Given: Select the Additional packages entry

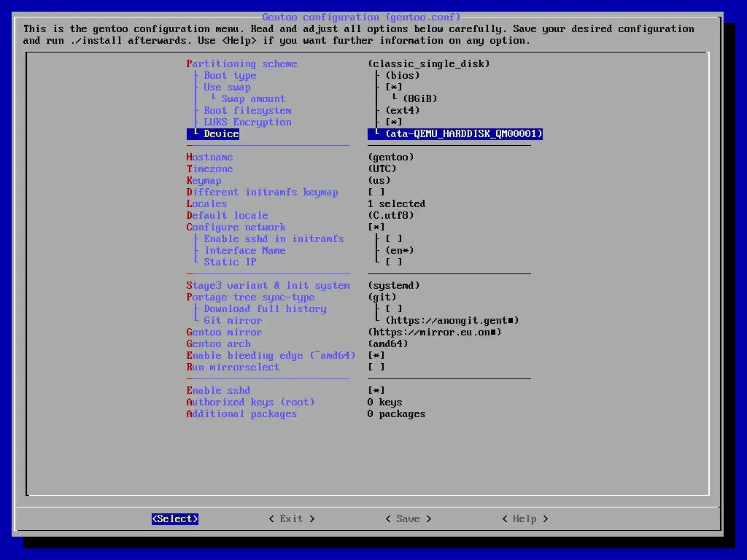Looking at the screenshot, I should (x=241, y=414).
